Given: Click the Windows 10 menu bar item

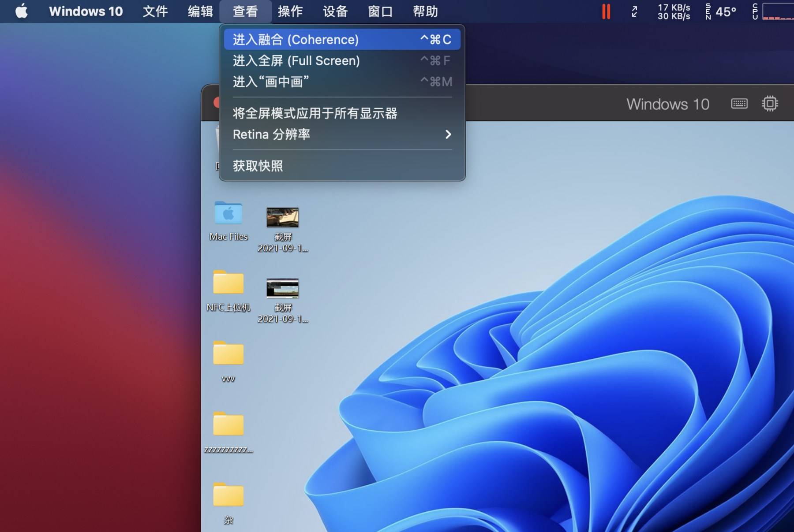Looking at the screenshot, I should [86, 11].
